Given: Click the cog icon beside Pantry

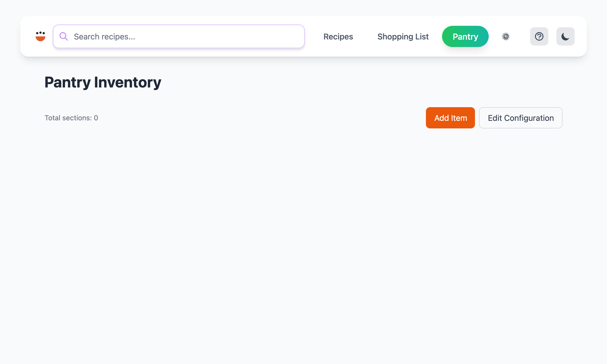Looking at the screenshot, I should 506,36.
